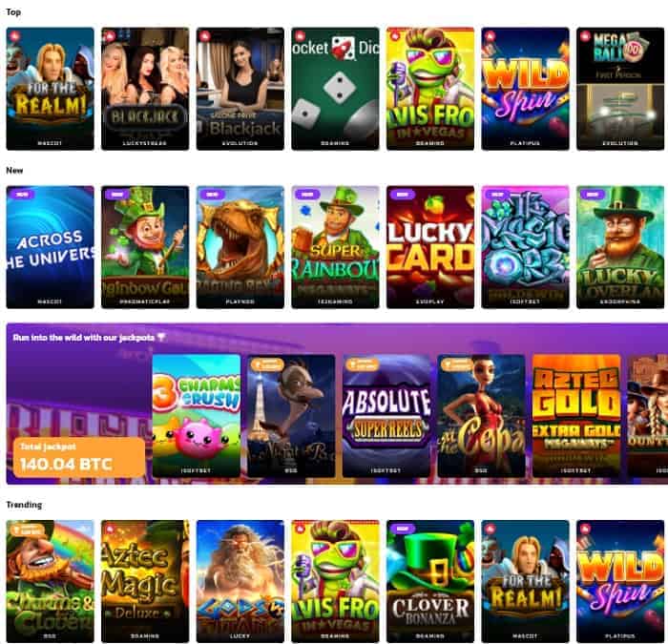668x644 pixels.
Task: Open Aztec Gold Extra Gold Megaways
Action: click(x=576, y=416)
